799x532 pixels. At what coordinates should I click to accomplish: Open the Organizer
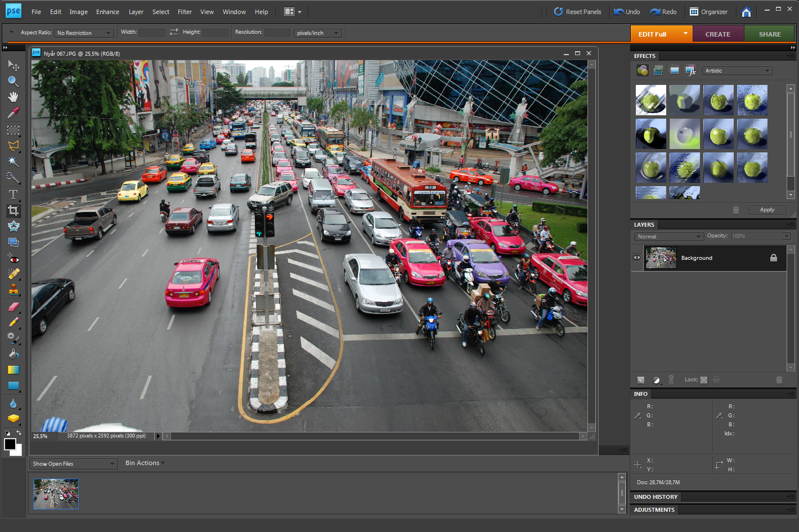point(709,12)
